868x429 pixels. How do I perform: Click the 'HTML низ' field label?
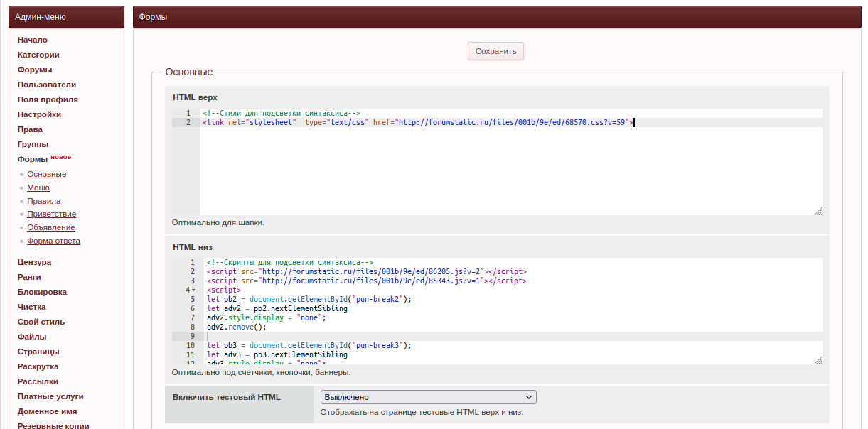[x=193, y=247]
